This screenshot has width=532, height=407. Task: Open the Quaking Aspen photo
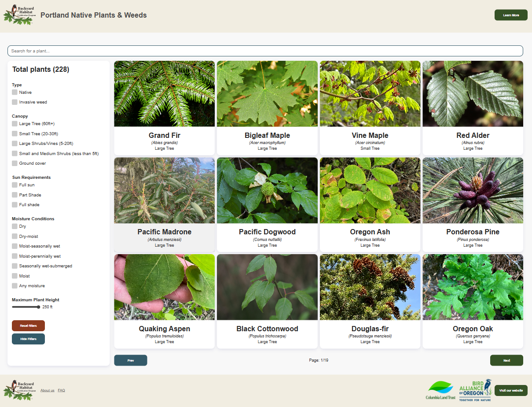[x=165, y=287]
